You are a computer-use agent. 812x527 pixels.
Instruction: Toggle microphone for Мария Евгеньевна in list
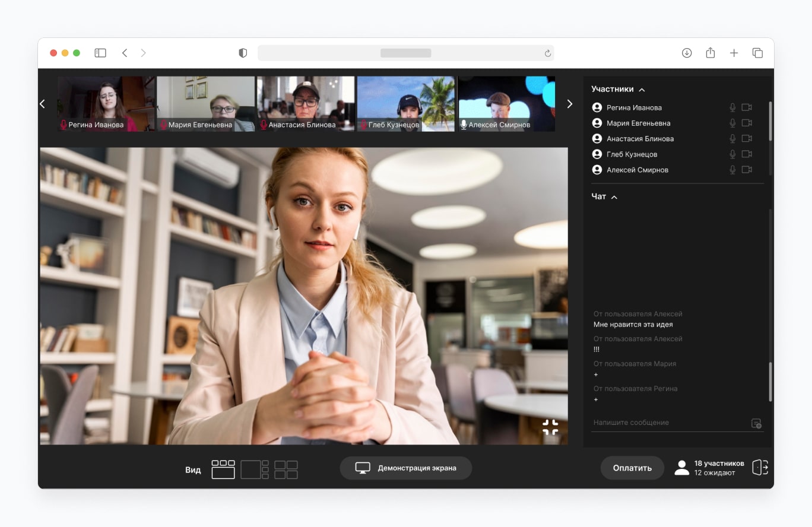pyautogui.click(x=732, y=123)
